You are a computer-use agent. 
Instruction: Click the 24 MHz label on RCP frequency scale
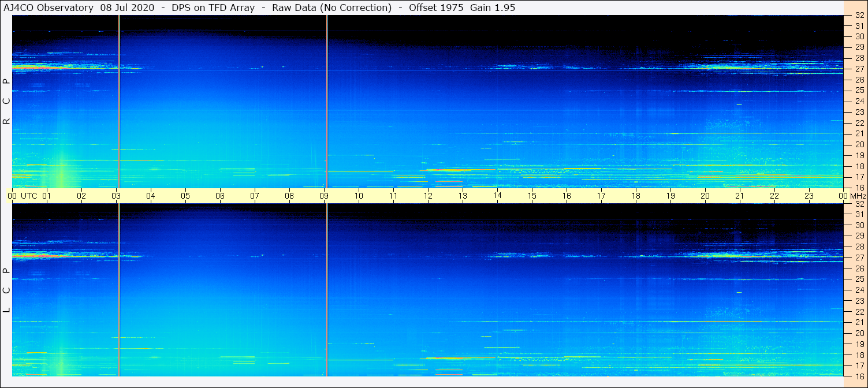(x=859, y=101)
